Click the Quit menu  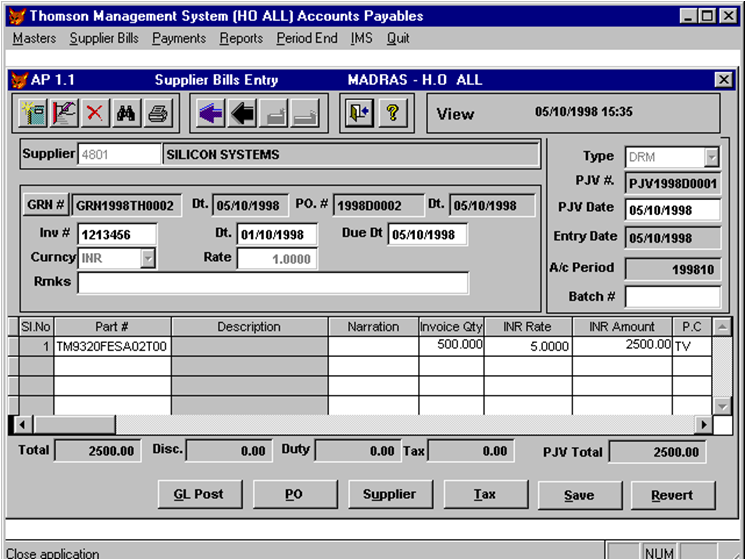coord(398,38)
